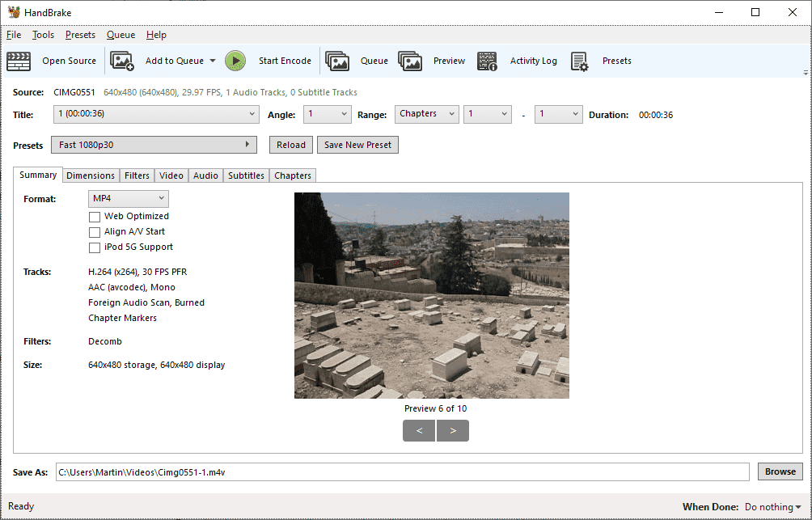Show next preview image
Image resolution: width=812 pixels, height=520 pixels.
click(x=453, y=431)
